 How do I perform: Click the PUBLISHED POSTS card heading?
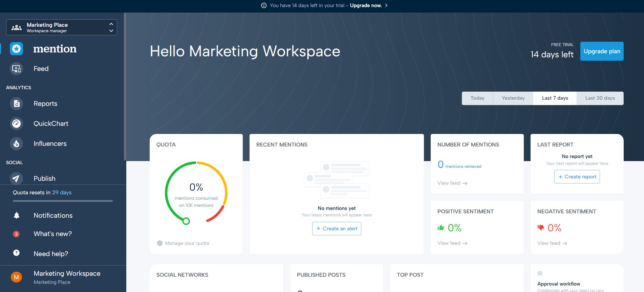click(x=321, y=275)
